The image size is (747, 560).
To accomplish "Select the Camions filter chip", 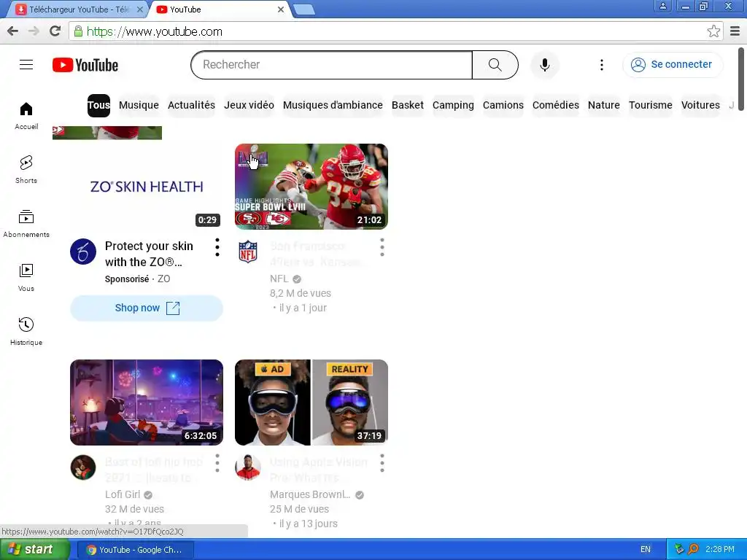I will click(503, 105).
